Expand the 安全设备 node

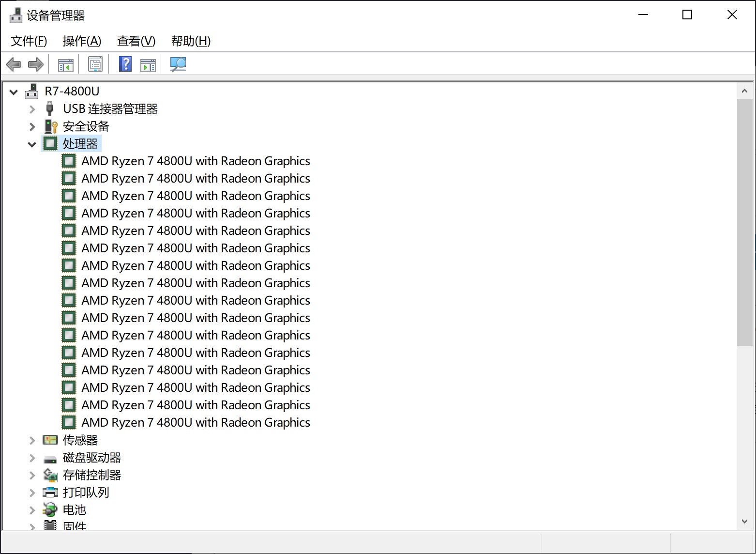point(32,126)
